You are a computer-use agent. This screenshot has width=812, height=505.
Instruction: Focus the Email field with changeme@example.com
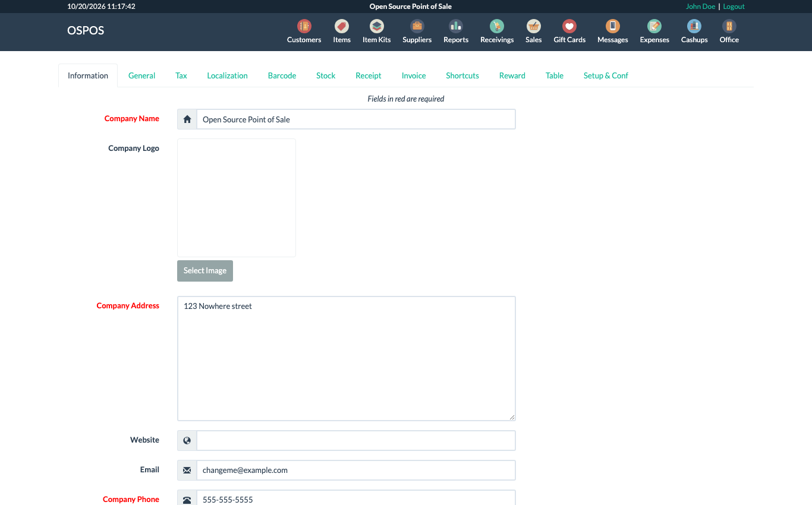click(x=356, y=470)
